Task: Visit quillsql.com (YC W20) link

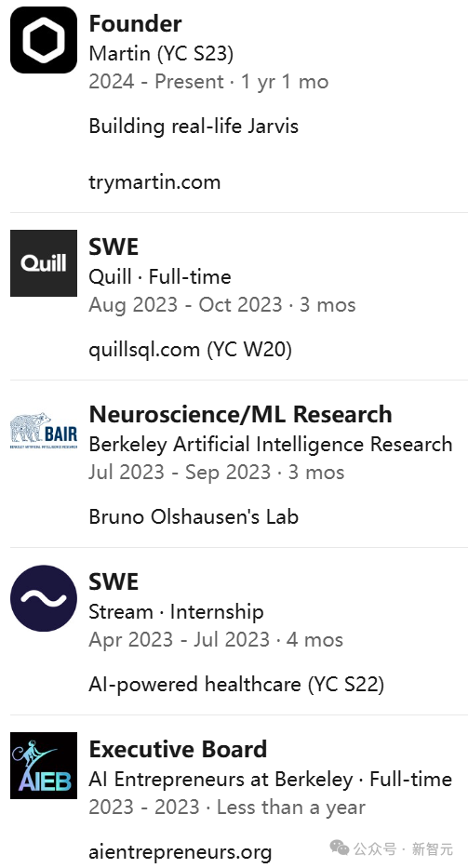Action: click(x=190, y=349)
